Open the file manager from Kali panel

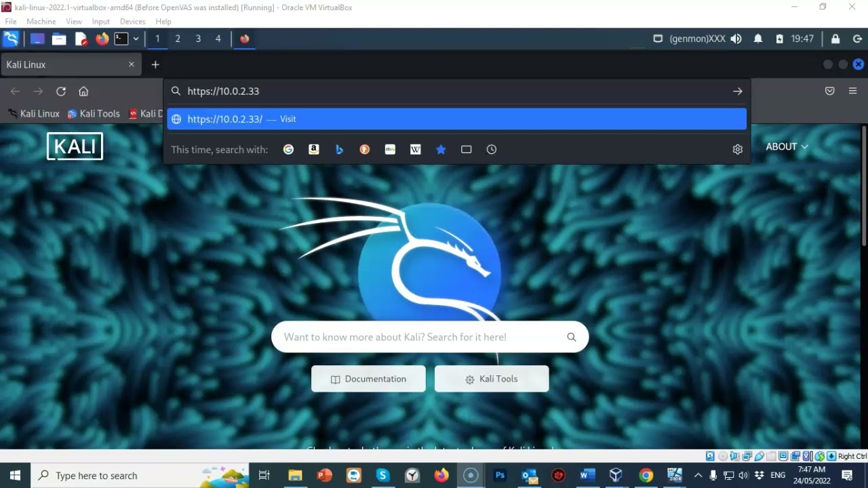click(58, 39)
